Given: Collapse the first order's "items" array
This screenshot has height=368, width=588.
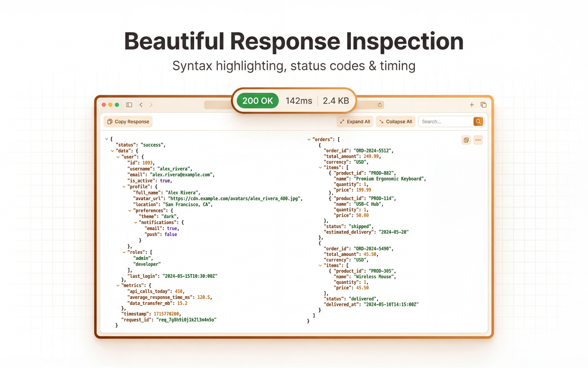Looking at the screenshot, I should click(x=321, y=167).
